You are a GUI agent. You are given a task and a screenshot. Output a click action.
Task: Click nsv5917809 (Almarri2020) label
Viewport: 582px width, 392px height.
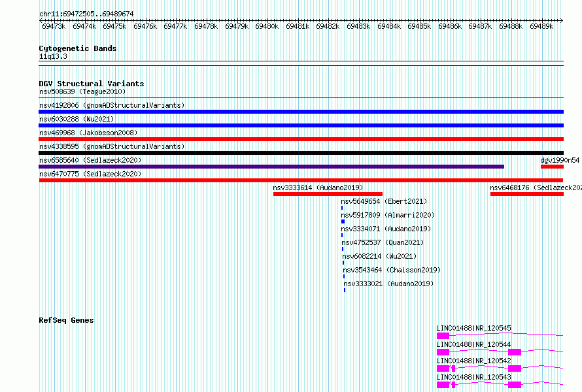[x=388, y=215]
